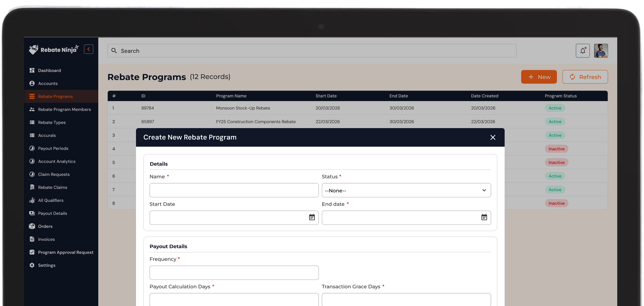Focus the top Search field
This screenshot has height=306, width=644.
tap(312, 51)
